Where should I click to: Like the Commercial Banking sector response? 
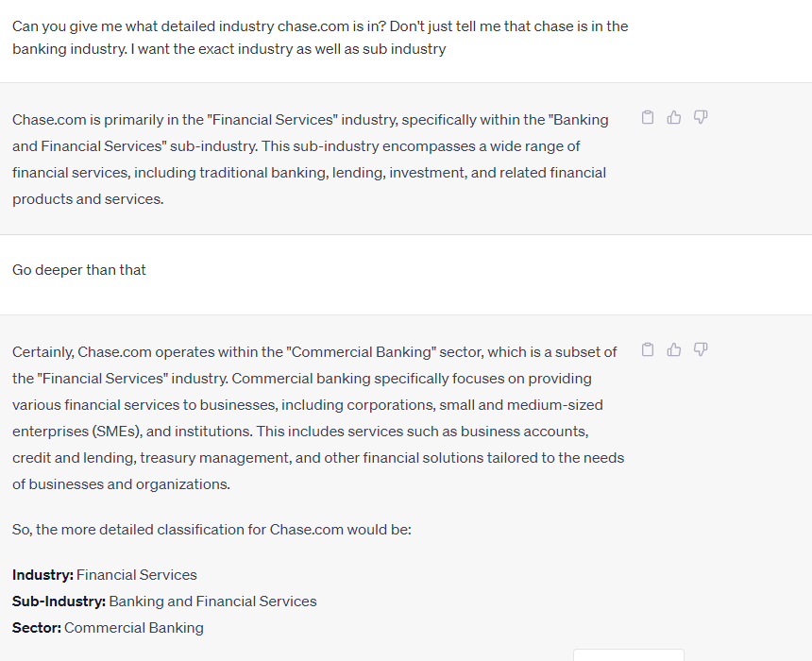[674, 350]
